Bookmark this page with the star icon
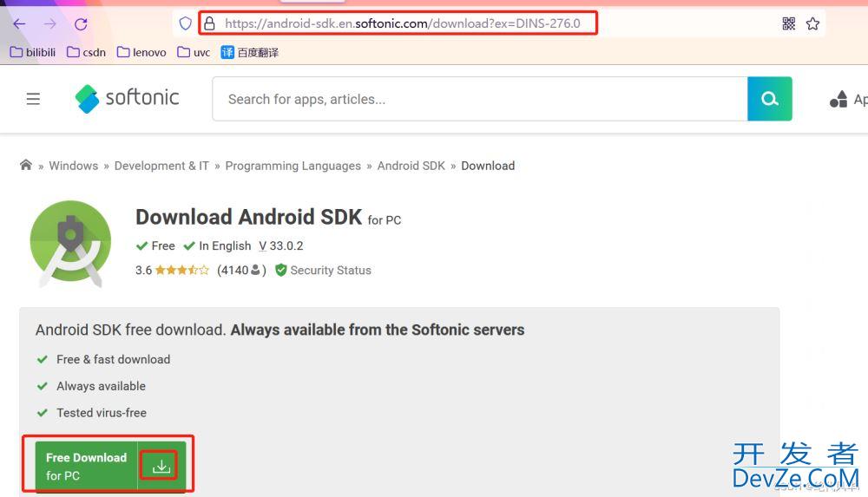 [x=812, y=23]
